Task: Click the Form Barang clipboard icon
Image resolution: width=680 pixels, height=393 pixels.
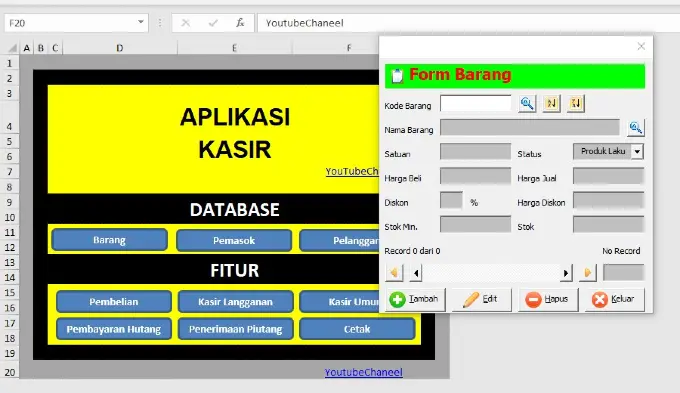Action: click(397, 75)
